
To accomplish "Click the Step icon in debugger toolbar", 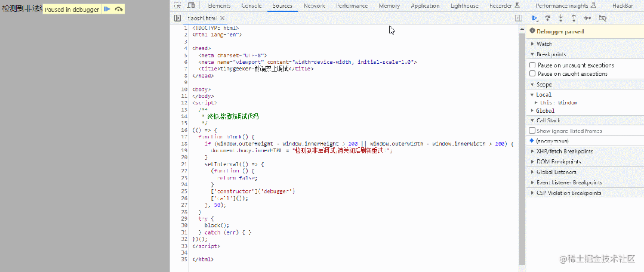I will 587,18.
